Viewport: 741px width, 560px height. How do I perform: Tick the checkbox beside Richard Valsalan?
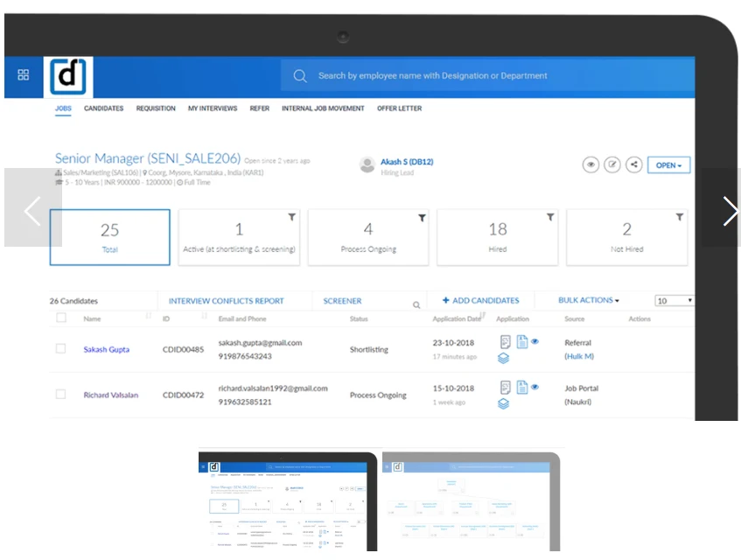pos(60,395)
